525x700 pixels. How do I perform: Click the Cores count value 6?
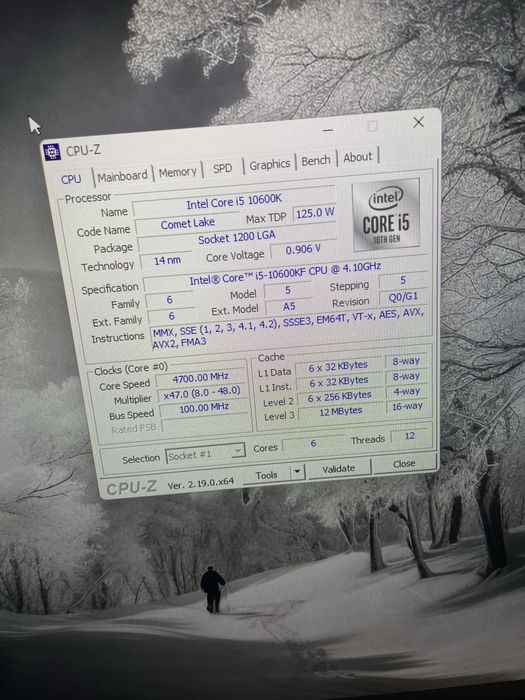tap(313, 443)
